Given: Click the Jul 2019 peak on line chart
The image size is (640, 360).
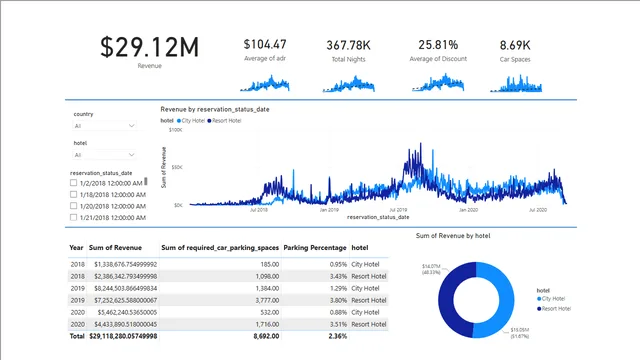Looking at the screenshot, I should click(x=421, y=144).
